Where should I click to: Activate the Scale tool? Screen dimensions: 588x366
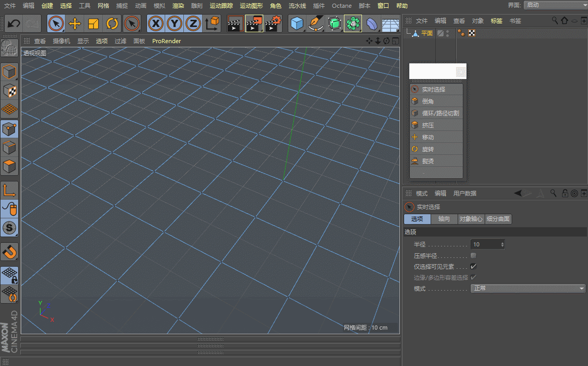coord(93,23)
